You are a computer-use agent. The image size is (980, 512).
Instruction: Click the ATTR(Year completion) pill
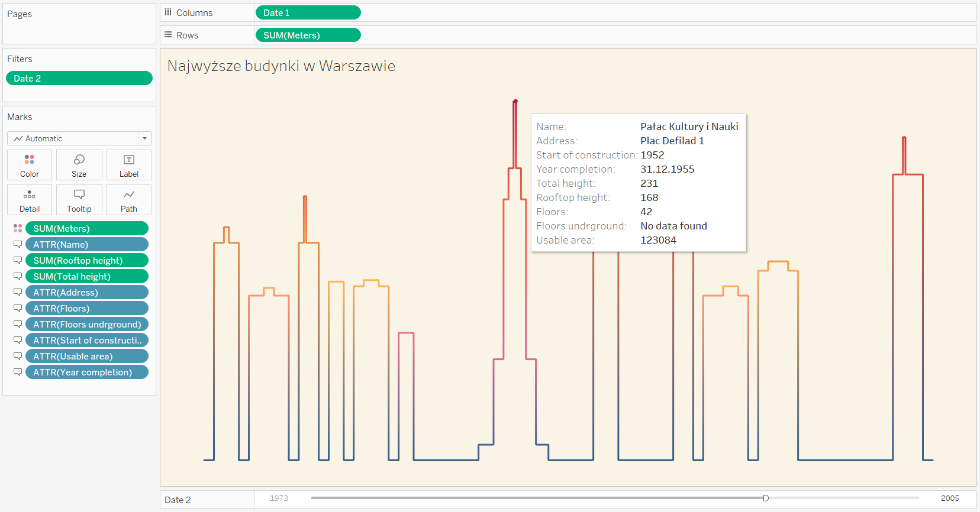(x=86, y=372)
